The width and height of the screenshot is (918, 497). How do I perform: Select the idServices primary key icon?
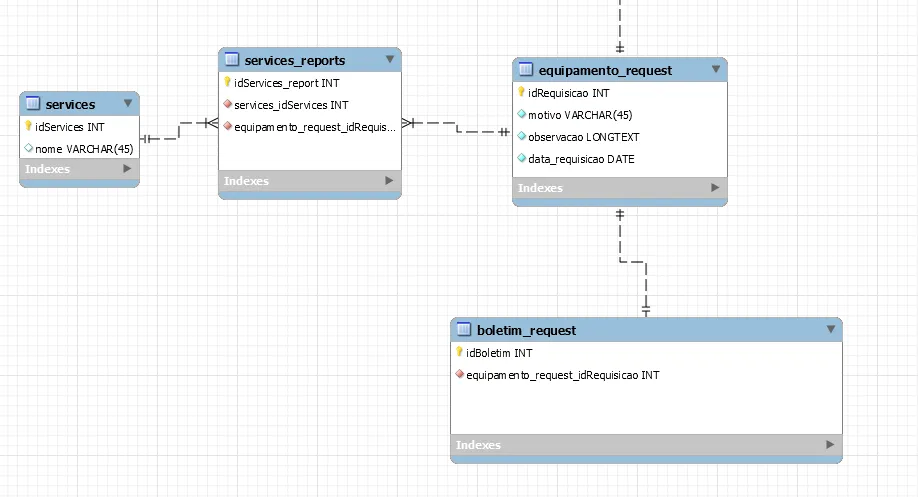pos(28,126)
